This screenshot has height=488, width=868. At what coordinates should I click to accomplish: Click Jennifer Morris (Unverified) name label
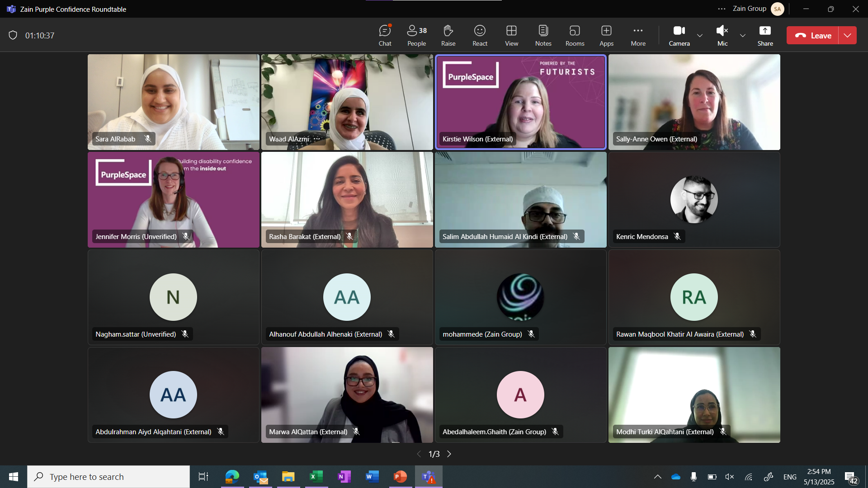[x=136, y=236]
